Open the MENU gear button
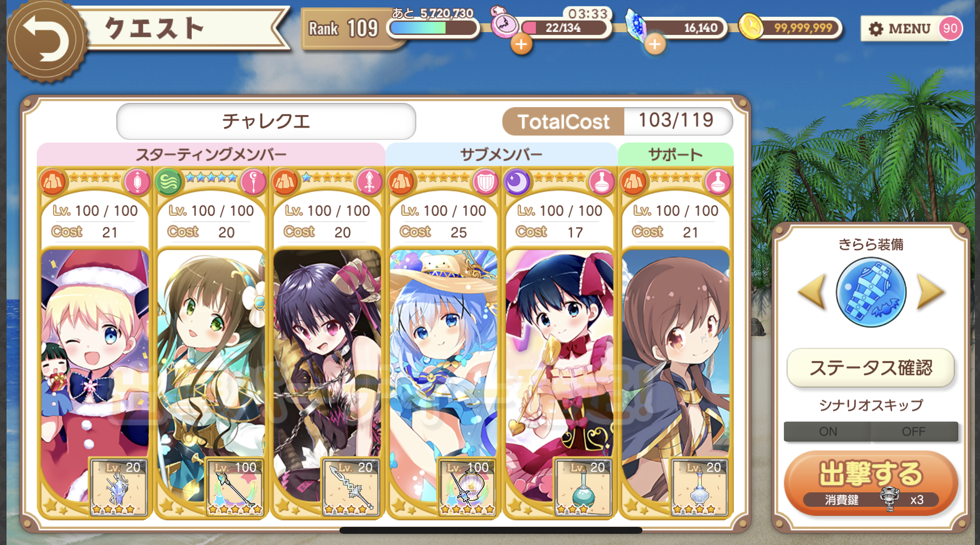The width and height of the screenshot is (980, 545). (900, 29)
